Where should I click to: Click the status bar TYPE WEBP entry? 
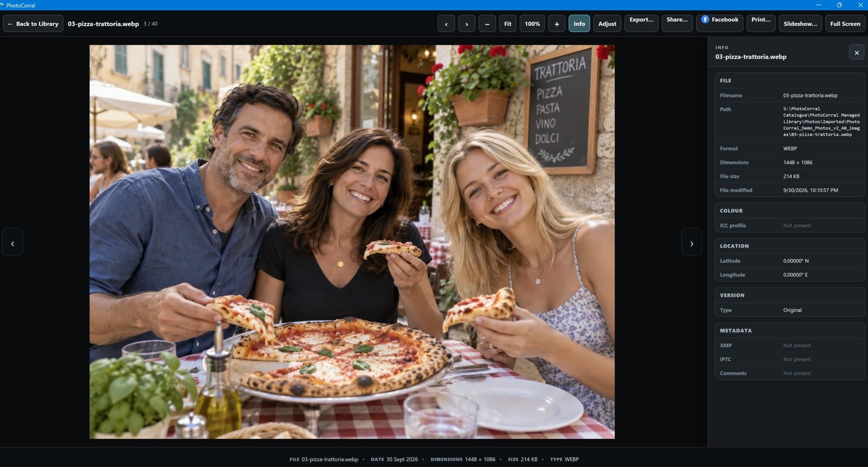point(564,459)
